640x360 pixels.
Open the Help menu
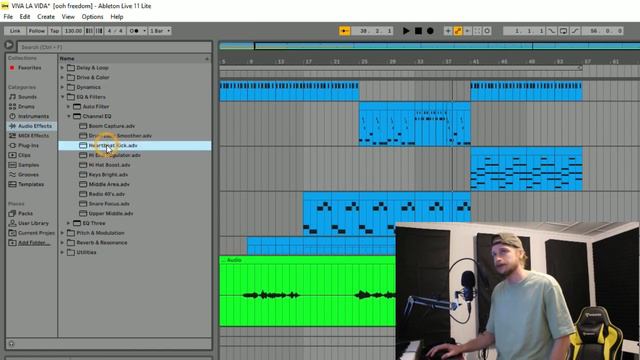pyautogui.click(x=117, y=17)
